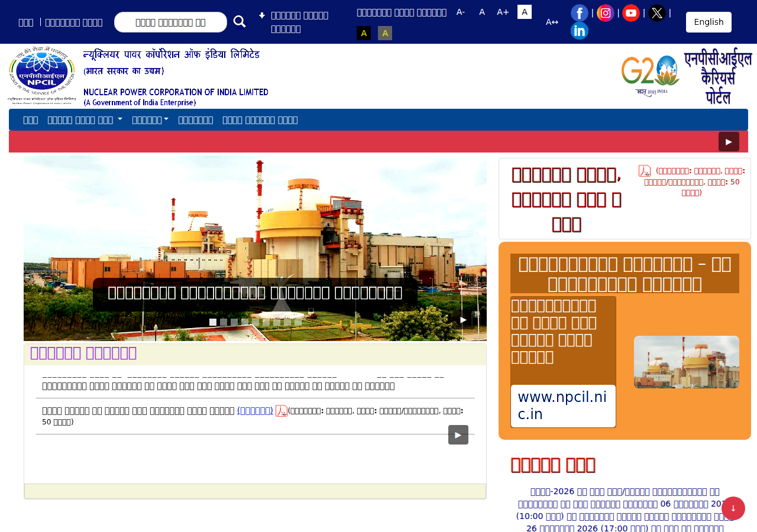This screenshot has height=532, width=757.
Task: Open the LinkedIn icon
Action: click(x=580, y=31)
